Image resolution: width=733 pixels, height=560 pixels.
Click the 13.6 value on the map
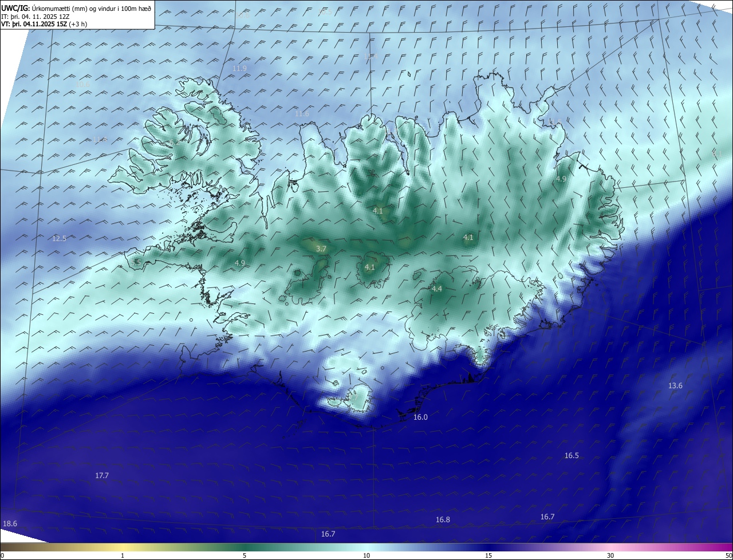pos(675,385)
